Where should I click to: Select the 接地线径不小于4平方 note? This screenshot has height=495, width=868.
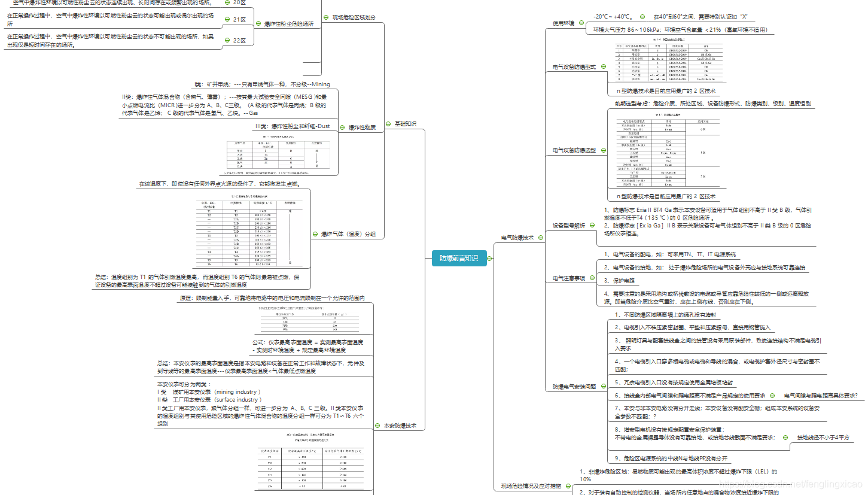(823, 438)
